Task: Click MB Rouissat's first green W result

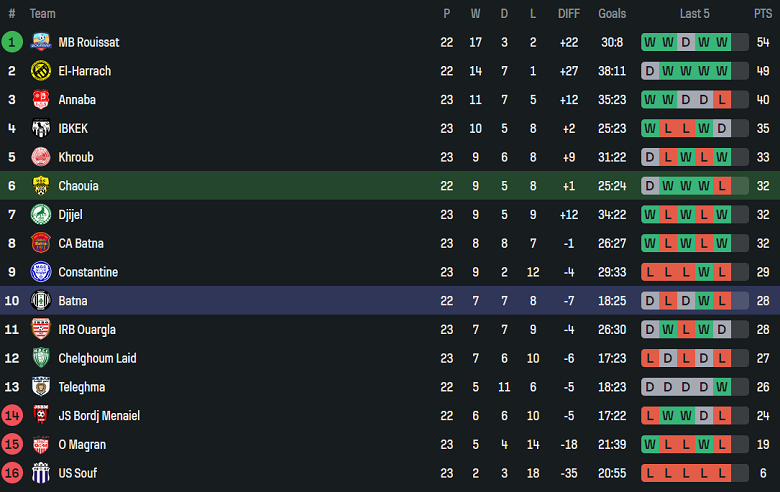Action: click(x=650, y=42)
